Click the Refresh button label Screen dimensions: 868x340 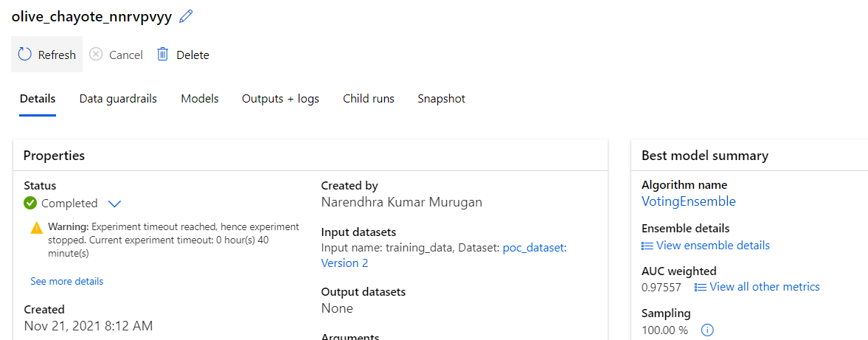[57, 55]
